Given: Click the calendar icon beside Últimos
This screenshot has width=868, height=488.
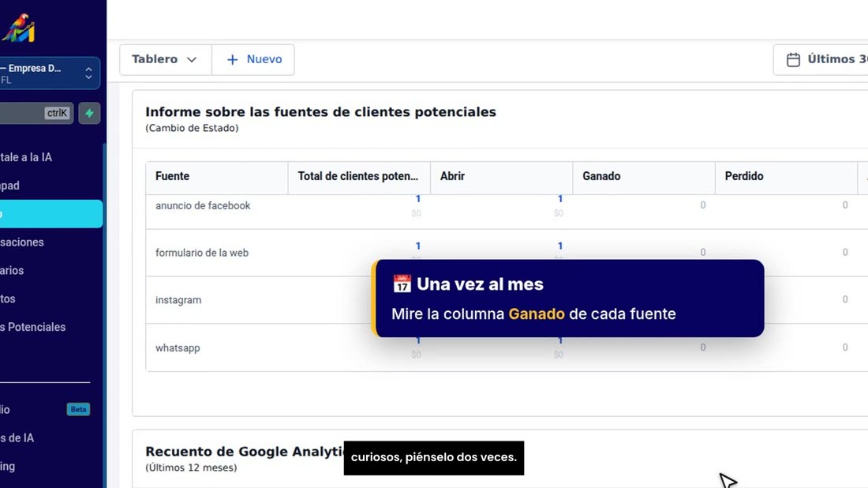Looking at the screenshot, I should click(x=793, y=59).
